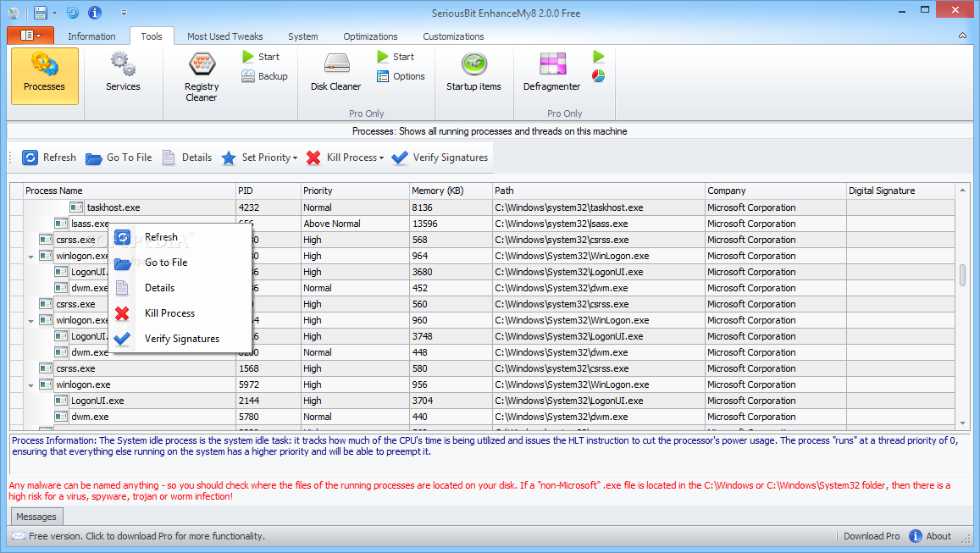Choose Kill Process from context menu
The height and width of the screenshot is (553, 980).
pos(180,313)
